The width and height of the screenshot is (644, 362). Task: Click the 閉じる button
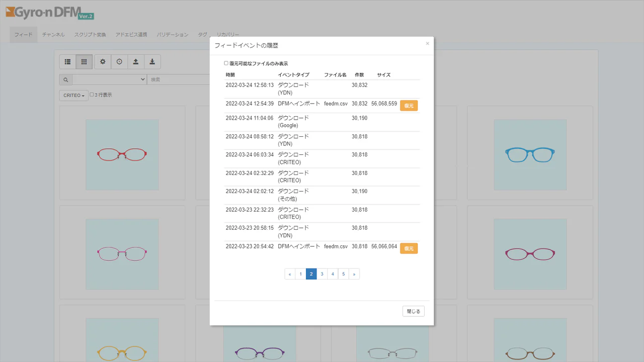click(414, 311)
